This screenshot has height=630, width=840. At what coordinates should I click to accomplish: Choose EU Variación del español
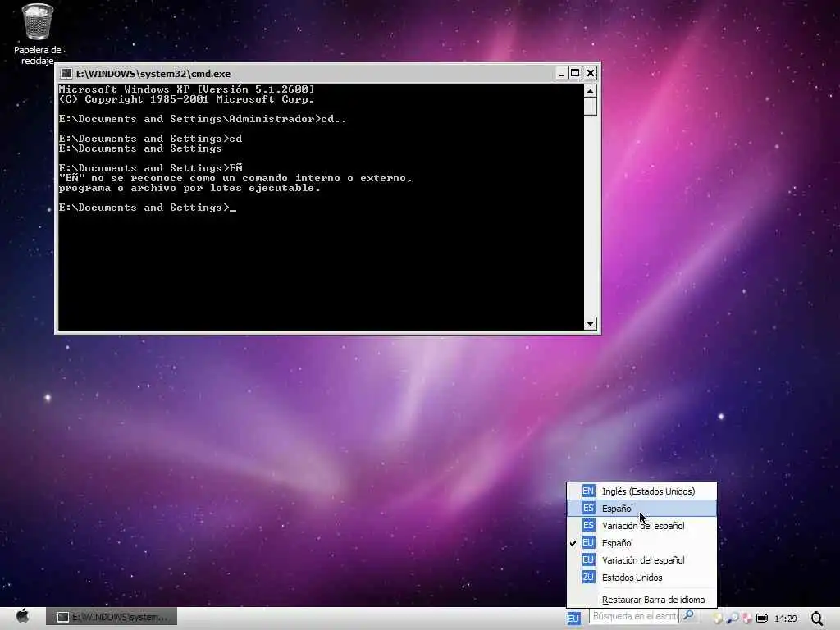tap(641, 559)
